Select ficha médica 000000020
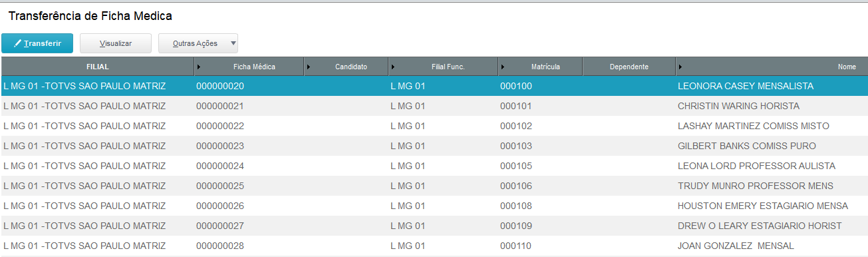Viewport: 868px width, 257px height. click(220, 86)
